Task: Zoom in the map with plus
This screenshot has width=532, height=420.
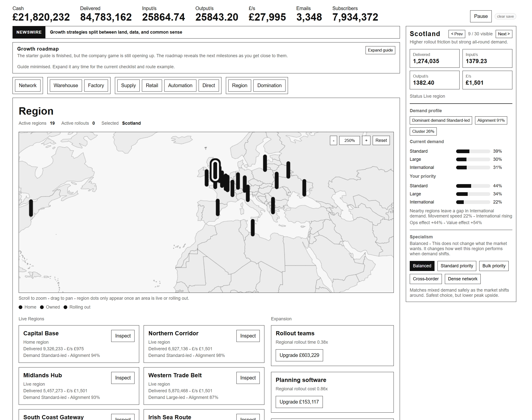Action: (x=366, y=140)
